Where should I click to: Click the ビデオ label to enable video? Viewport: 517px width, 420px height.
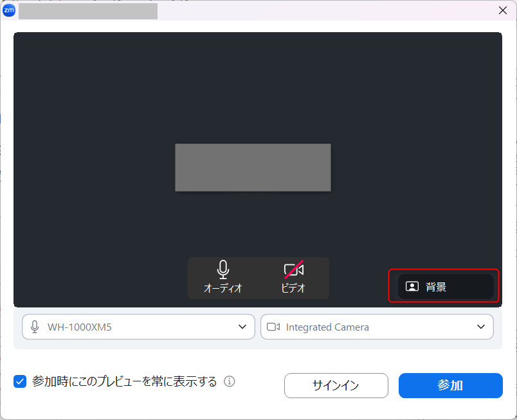point(293,288)
